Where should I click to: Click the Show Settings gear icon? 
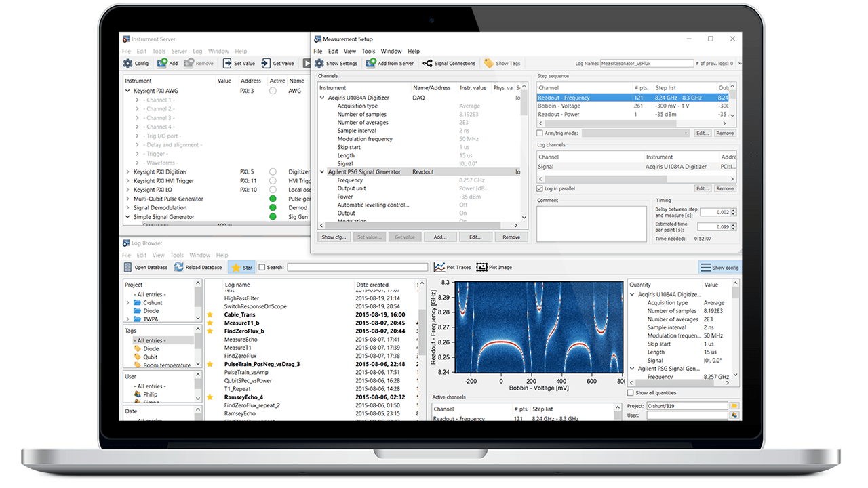pos(319,63)
